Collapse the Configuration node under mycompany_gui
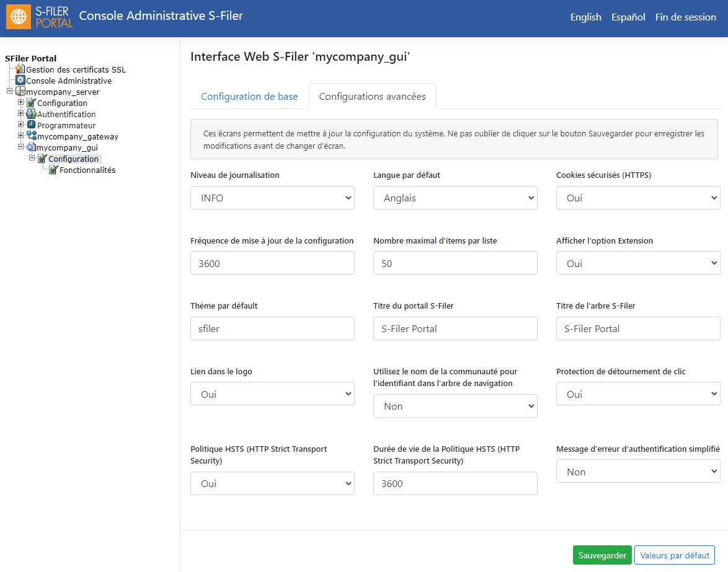Viewport: 728px width, 572px height. (32, 158)
